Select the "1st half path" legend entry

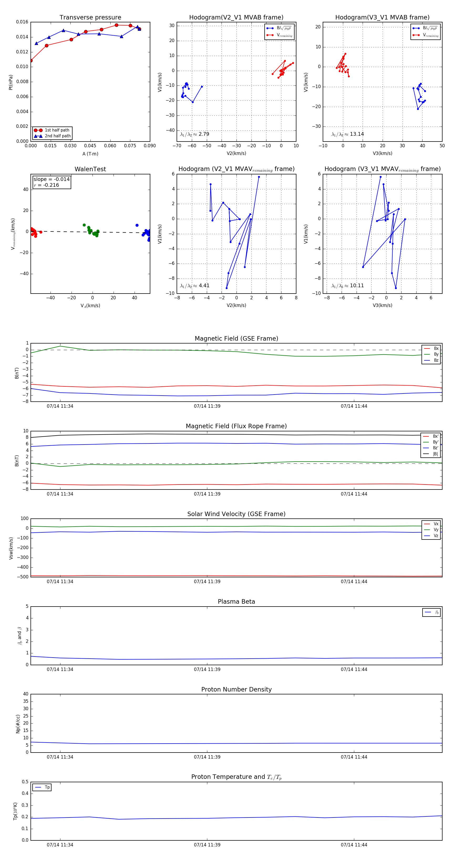52,130
